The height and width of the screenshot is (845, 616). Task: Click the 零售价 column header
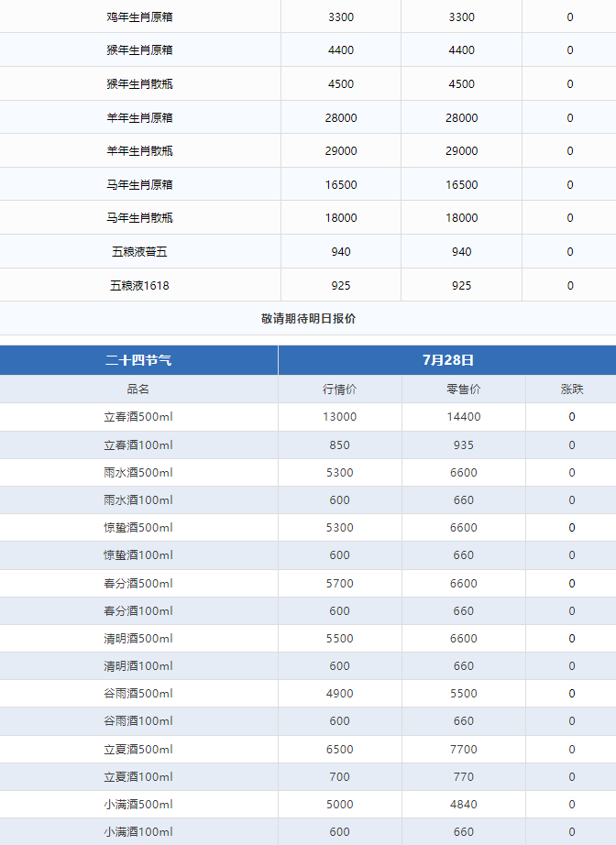(464, 390)
